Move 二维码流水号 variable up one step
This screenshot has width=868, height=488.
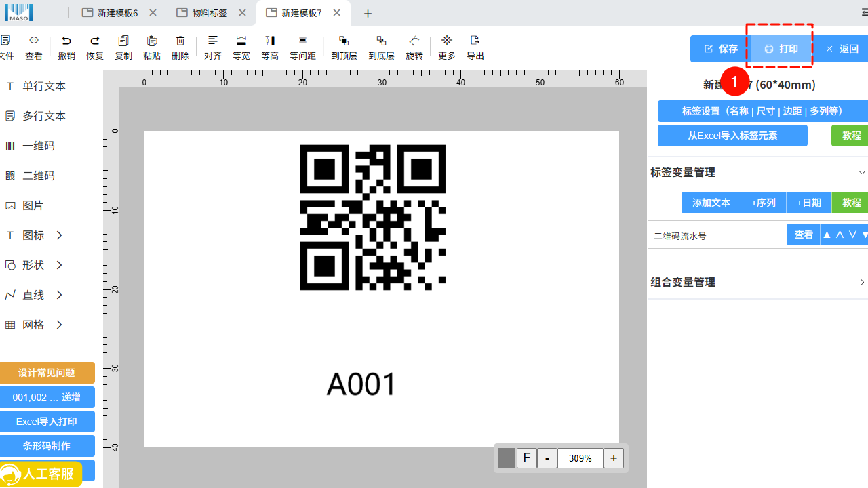pos(840,235)
